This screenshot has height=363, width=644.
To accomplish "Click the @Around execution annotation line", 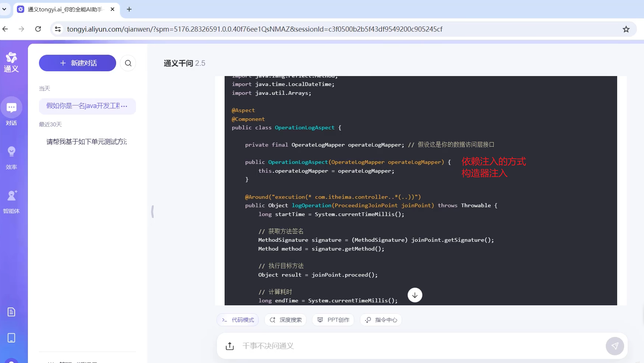I will pyautogui.click(x=333, y=197).
